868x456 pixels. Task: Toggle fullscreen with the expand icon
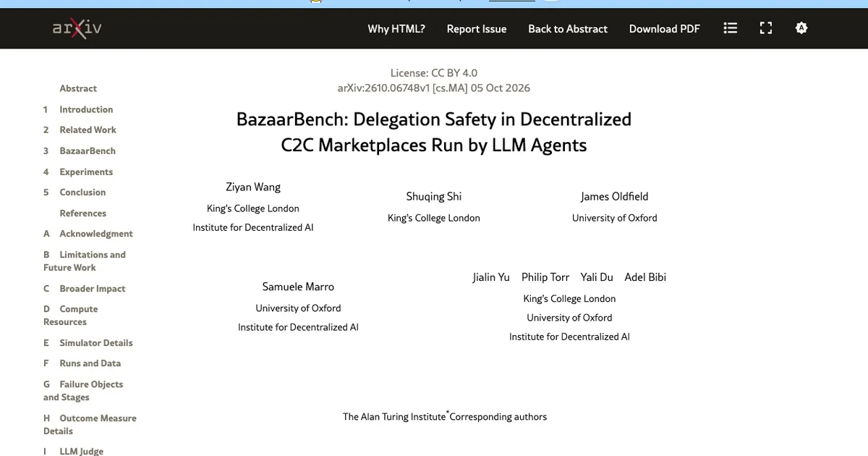[766, 28]
